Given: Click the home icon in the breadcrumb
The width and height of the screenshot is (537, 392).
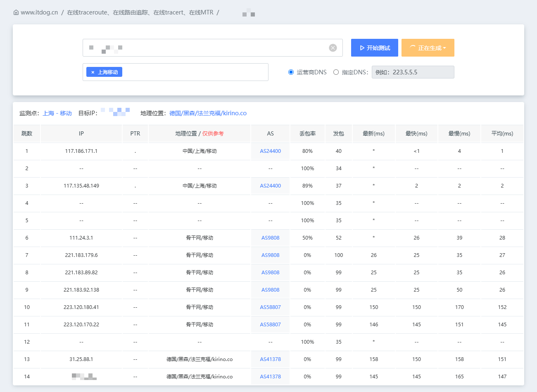Looking at the screenshot, I should tap(16, 12).
